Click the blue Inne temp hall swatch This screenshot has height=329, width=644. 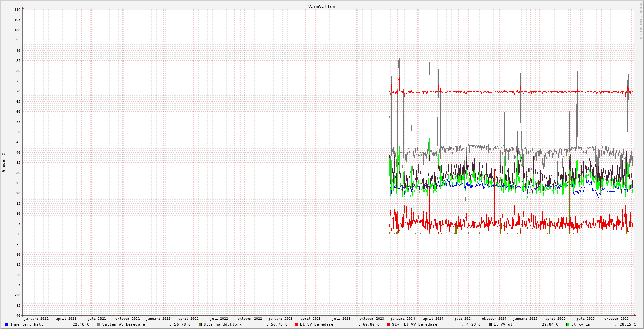pos(6,324)
